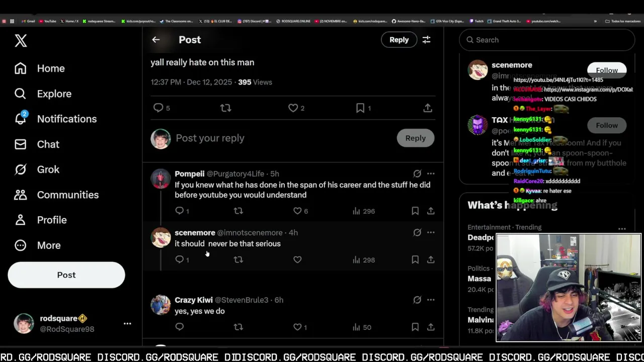Open reply sorting settings icon
Image resolution: width=644 pixels, height=362 pixels.
[x=426, y=40]
